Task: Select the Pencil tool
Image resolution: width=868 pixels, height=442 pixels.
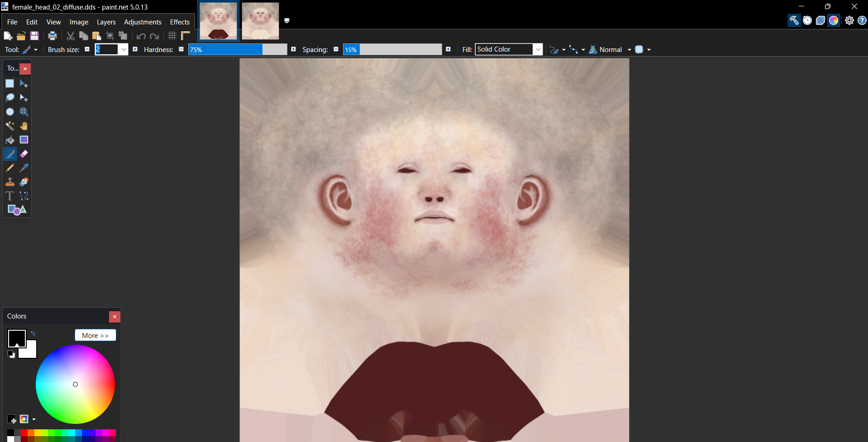Action: [10, 168]
